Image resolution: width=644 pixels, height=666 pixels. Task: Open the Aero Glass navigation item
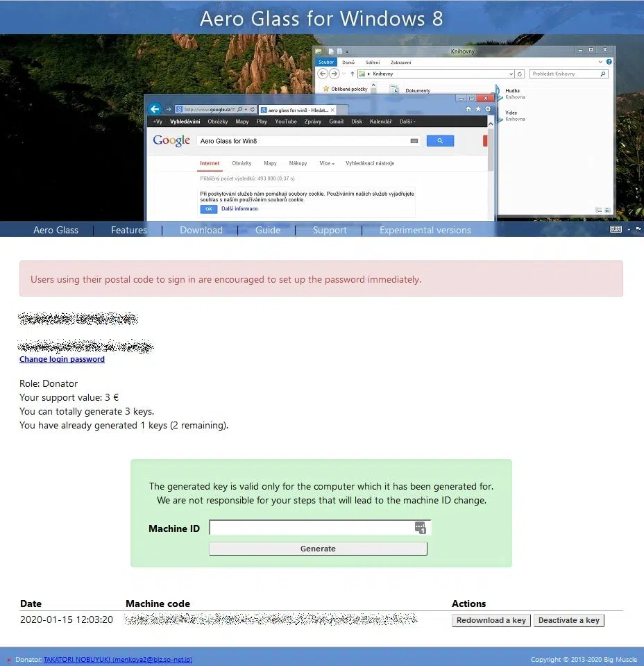click(56, 230)
